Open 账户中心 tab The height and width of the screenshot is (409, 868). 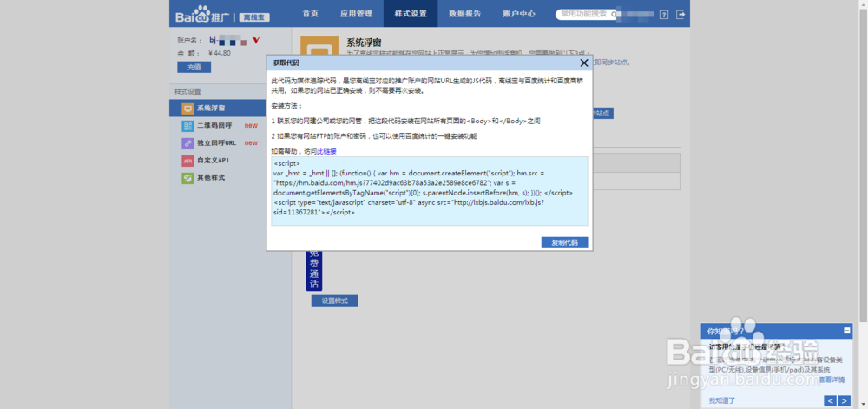(519, 14)
